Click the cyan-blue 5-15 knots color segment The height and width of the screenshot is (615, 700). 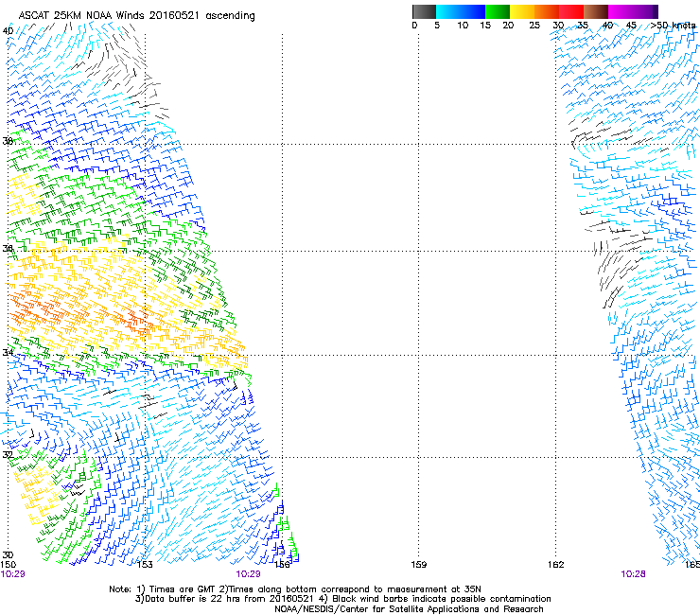pos(461,11)
